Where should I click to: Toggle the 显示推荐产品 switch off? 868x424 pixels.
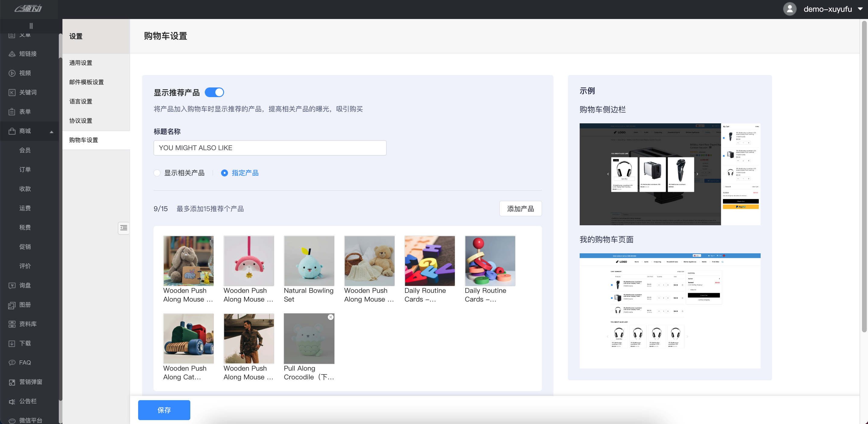click(214, 92)
